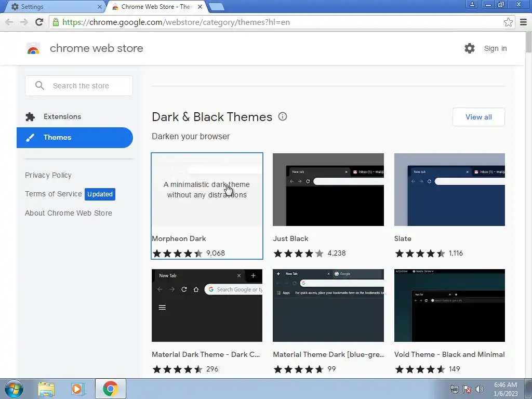
Task: Open the web store settings gear
Action: [x=470, y=48]
